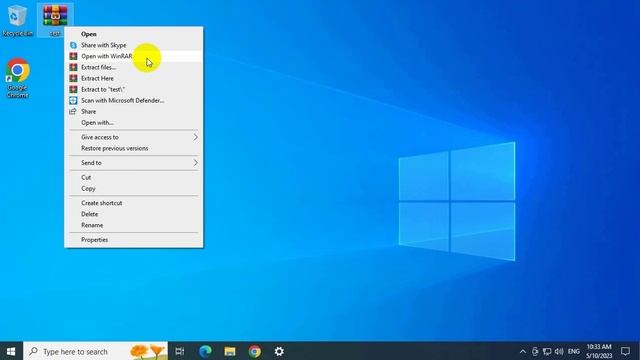Show hidden system tray icons
Screen dimensions: 640x360
coord(522,351)
